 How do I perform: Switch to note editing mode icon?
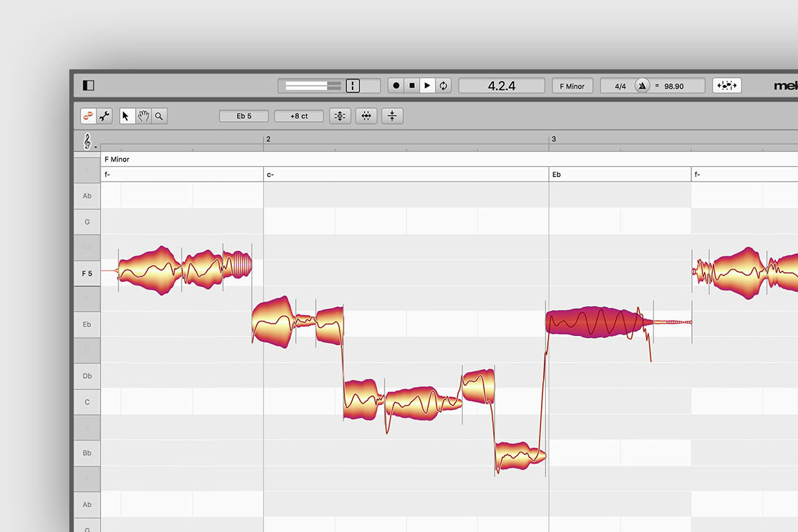pyautogui.click(x=89, y=116)
